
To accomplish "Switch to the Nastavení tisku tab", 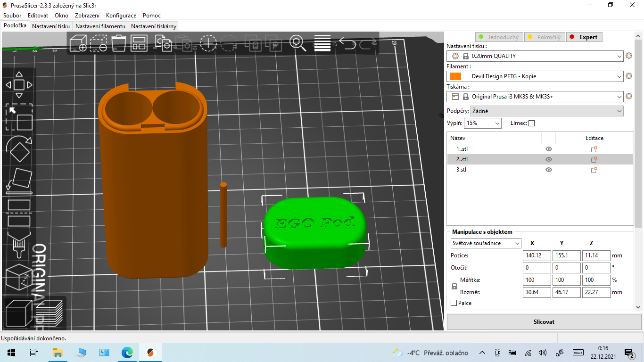I will tap(51, 26).
